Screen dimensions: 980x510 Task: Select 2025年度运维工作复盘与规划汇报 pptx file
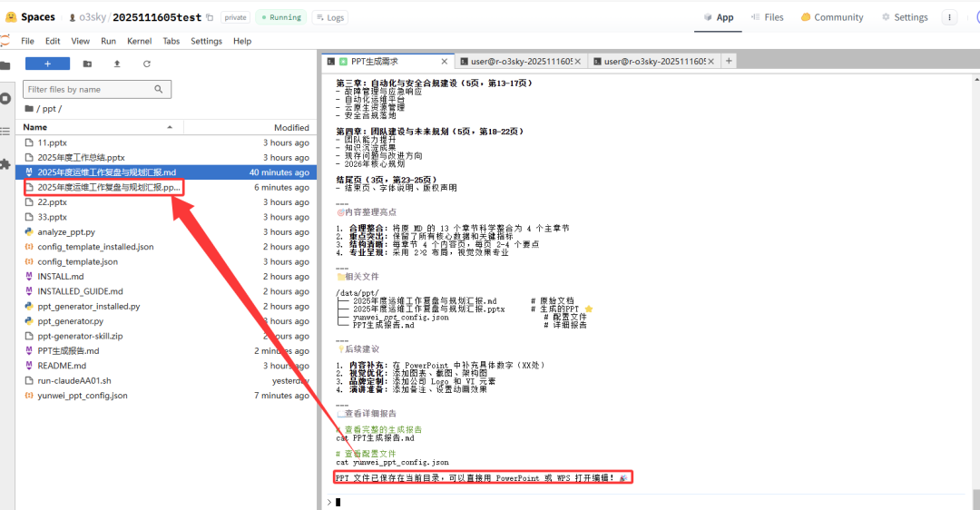coord(166,188)
